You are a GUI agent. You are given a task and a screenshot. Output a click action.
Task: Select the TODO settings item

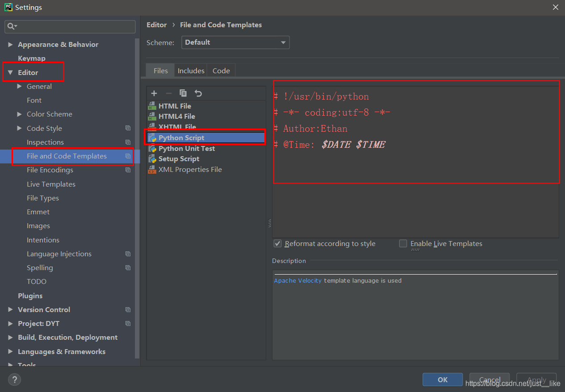[x=37, y=282]
